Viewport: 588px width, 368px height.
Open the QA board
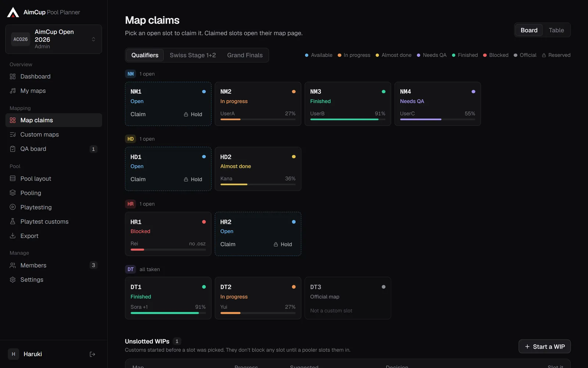(54, 149)
